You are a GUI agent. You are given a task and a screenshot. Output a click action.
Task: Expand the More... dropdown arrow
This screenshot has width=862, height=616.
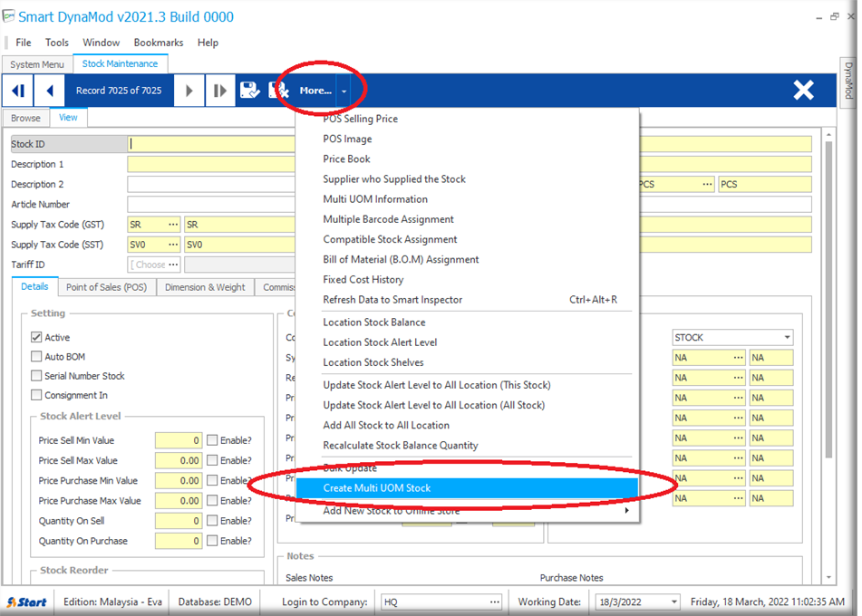click(344, 91)
